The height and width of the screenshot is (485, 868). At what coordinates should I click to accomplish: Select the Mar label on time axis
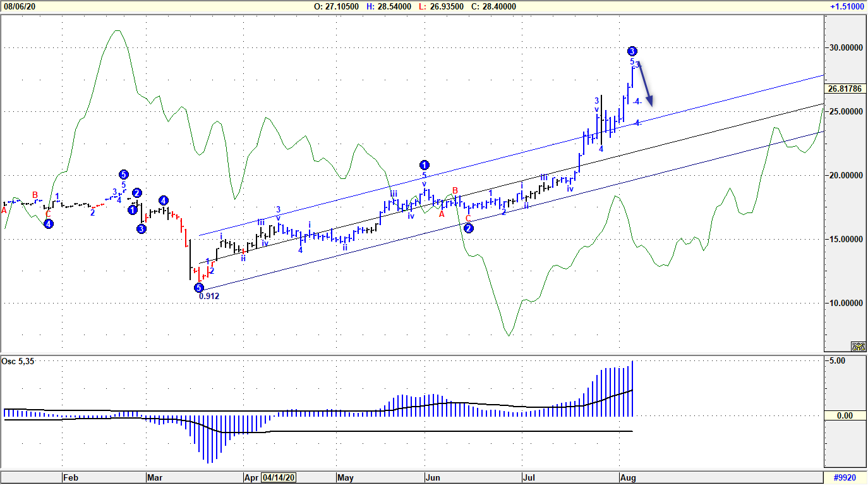[x=154, y=477]
